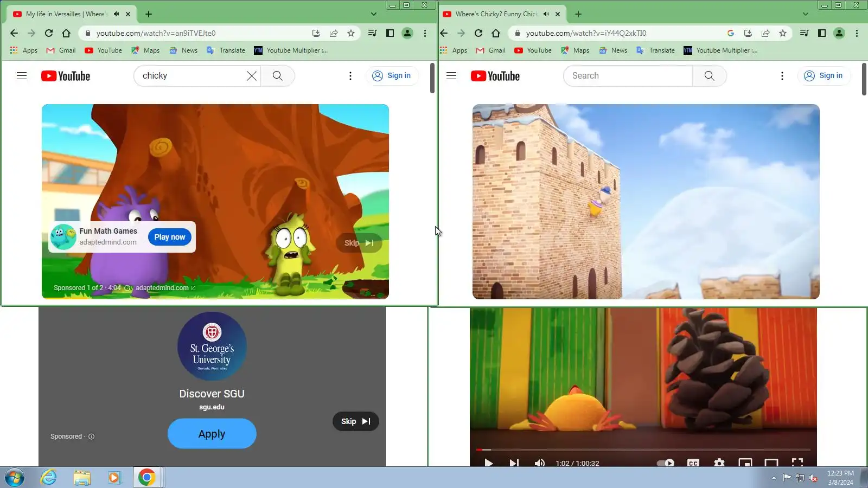Image resolution: width=868 pixels, height=488 pixels.
Task: Go home in the Where's Chicky window
Action: pyautogui.click(x=496, y=33)
